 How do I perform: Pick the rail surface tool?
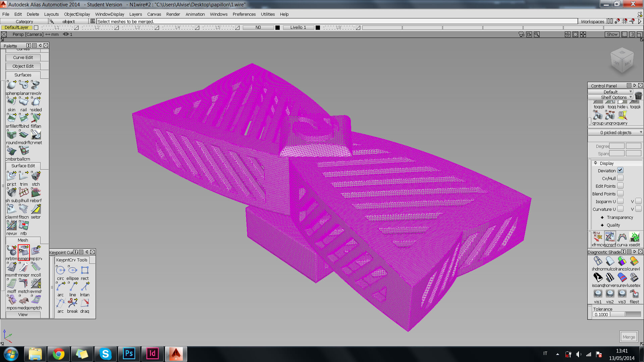point(23,102)
